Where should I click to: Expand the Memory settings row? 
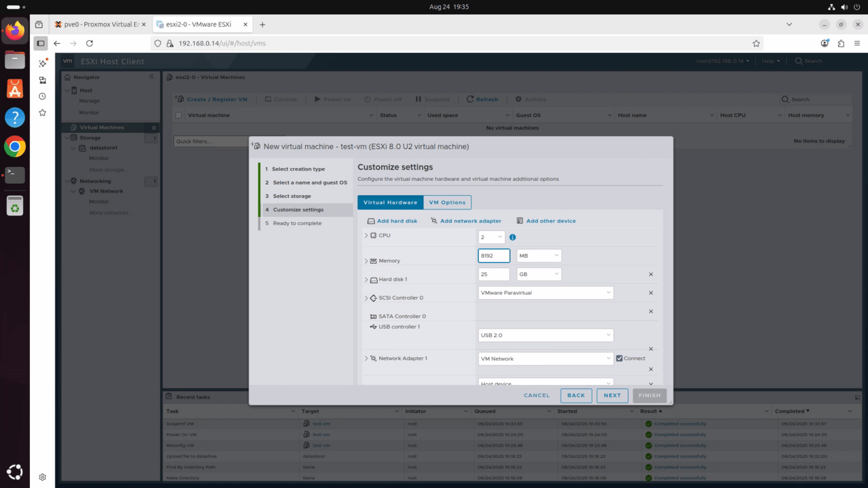366,260
